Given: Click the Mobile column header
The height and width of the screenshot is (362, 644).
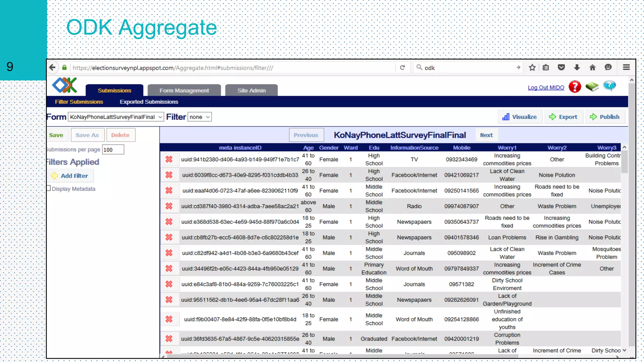Looking at the screenshot, I should 462,148.
